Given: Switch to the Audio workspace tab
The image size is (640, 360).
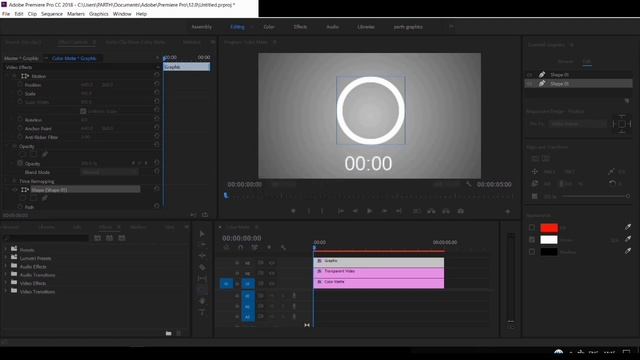Looking at the screenshot, I should point(332,27).
